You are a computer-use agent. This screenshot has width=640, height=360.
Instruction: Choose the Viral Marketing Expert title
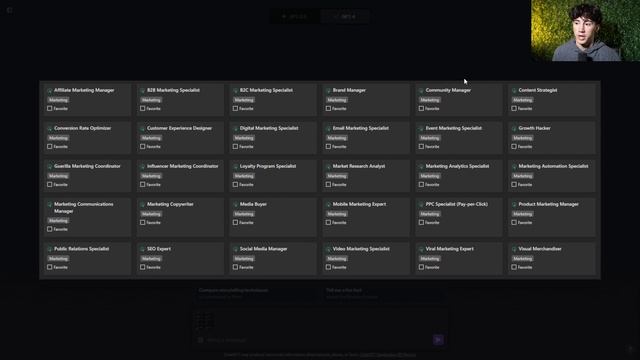(x=449, y=249)
